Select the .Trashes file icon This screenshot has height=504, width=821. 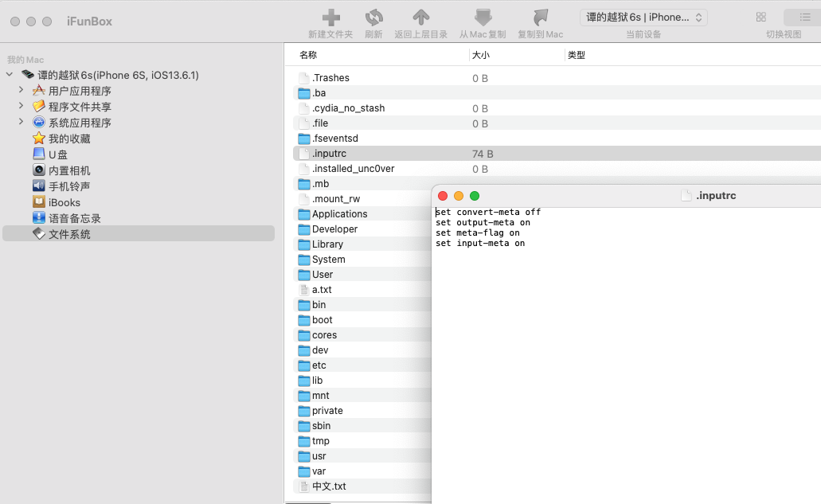pyautogui.click(x=303, y=78)
